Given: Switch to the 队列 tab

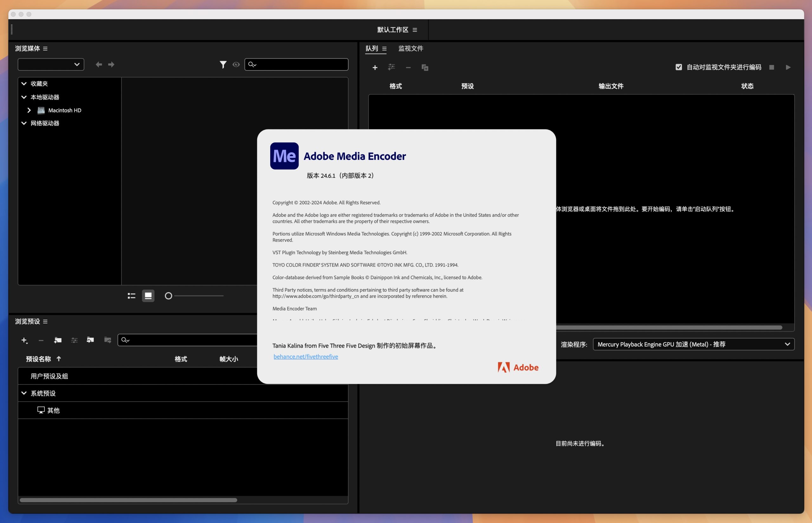Looking at the screenshot, I should tap(372, 48).
